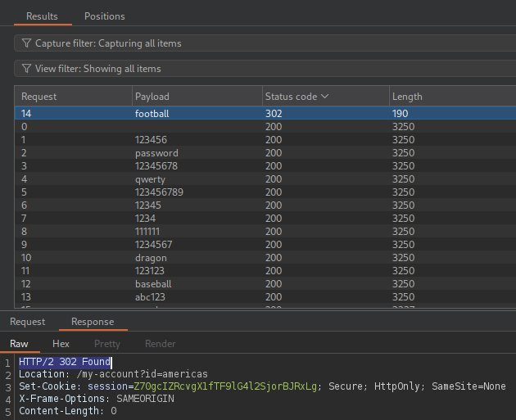Viewport: 516px width, 420px height.
Task: Click the Content-Length header line
Action: 68,411
